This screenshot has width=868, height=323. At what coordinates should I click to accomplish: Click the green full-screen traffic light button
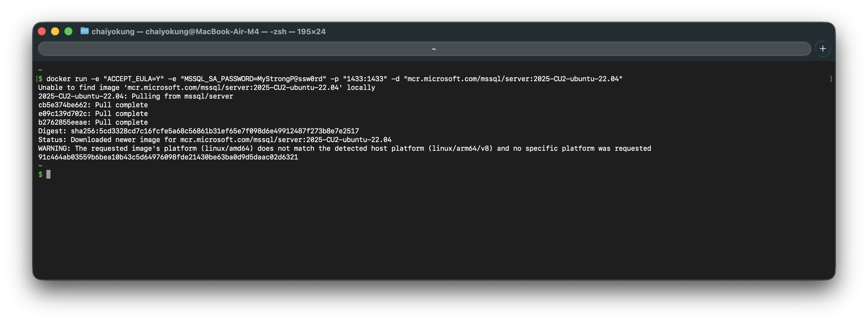[x=69, y=31]
